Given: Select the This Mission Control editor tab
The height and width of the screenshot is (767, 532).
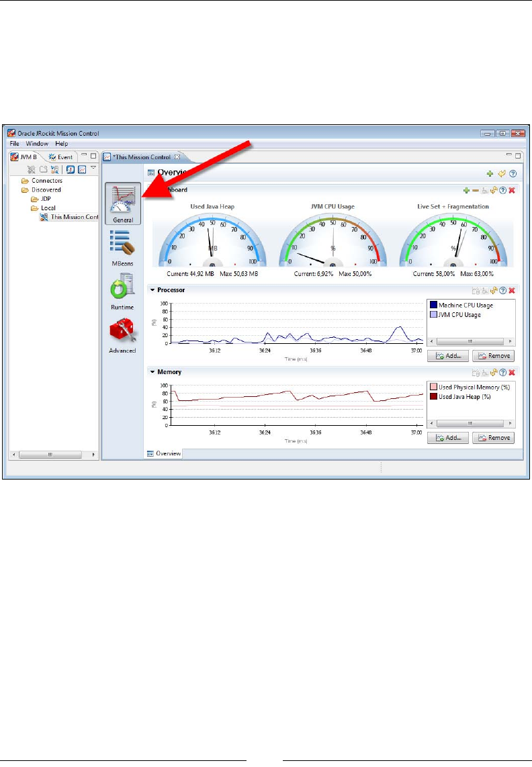Looking at the screenshot, I should coord(138,157).
